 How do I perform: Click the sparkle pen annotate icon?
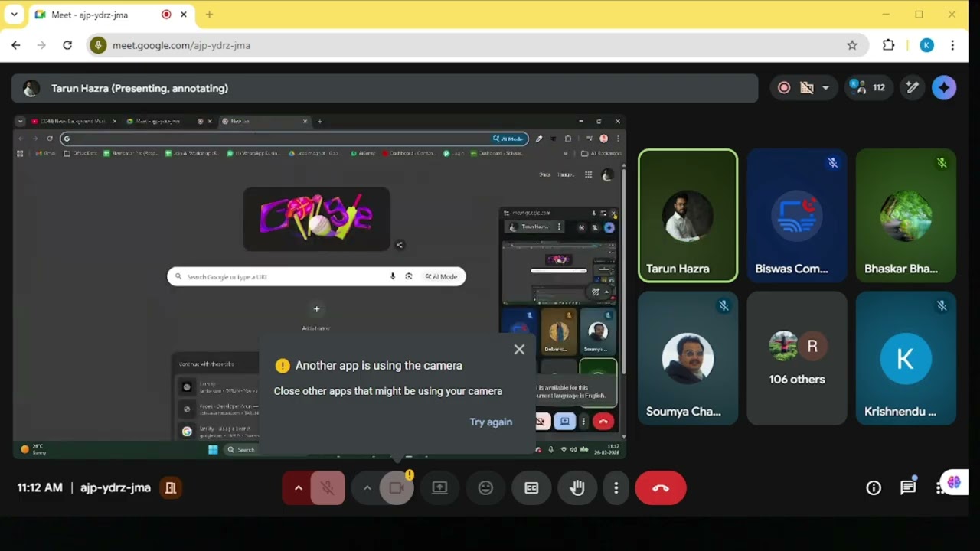click(912, 88)
